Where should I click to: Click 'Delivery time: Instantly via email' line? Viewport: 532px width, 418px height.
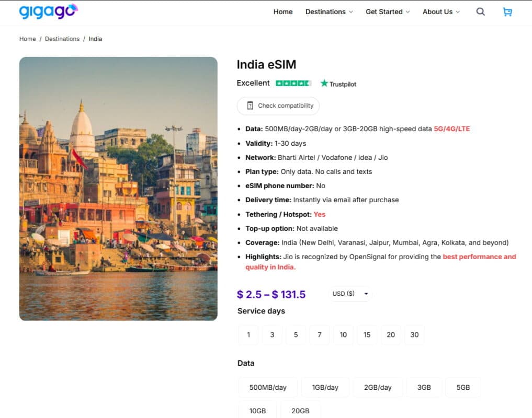322,200
